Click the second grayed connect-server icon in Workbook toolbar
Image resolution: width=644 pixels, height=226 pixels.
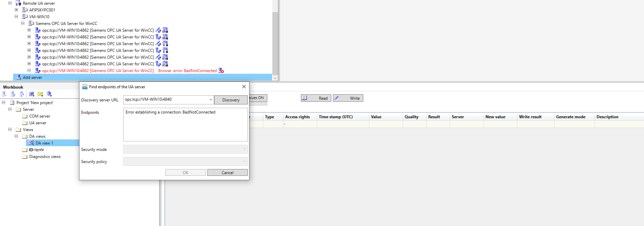(13, 94)
